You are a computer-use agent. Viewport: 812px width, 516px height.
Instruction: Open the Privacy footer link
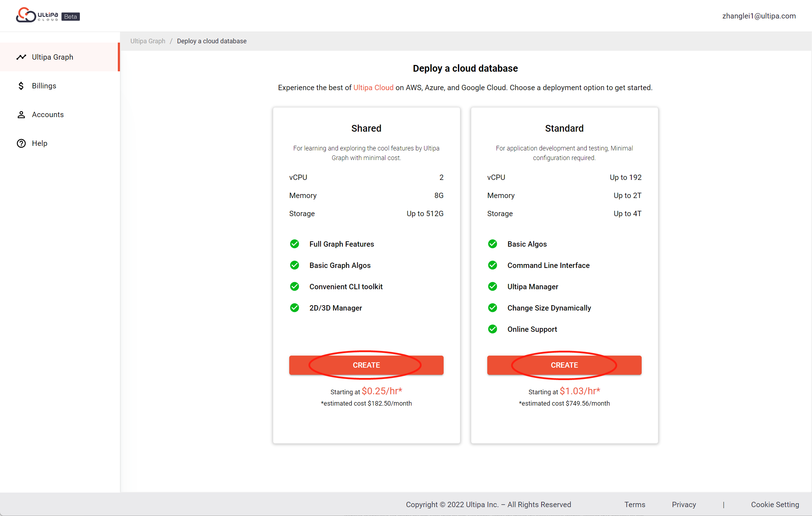[x=684, y=505]
